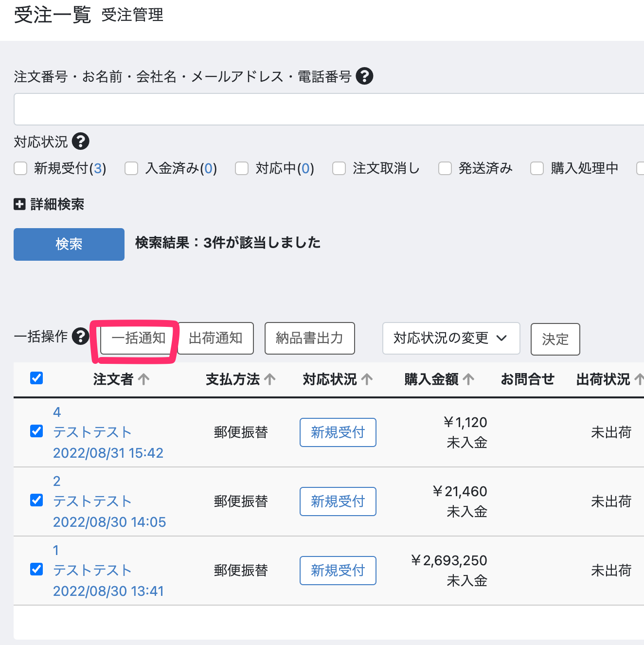This screenshot has height=645, width=644.
Task: Check the 対応中(0) filter checkbox
Action: (242, 168)
